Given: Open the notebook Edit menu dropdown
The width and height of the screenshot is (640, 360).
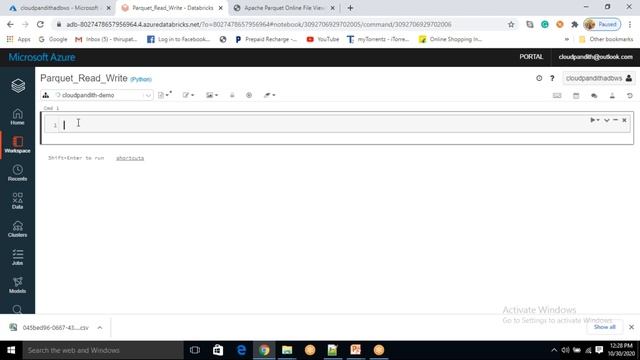Looking at the screenshot, I should tap(188, 95).
